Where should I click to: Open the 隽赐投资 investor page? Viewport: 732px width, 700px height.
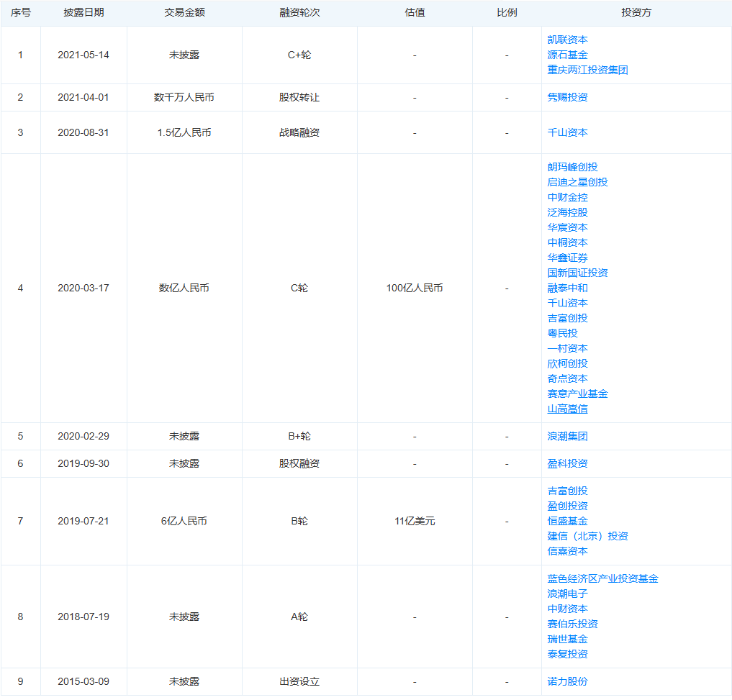point(567,97)
